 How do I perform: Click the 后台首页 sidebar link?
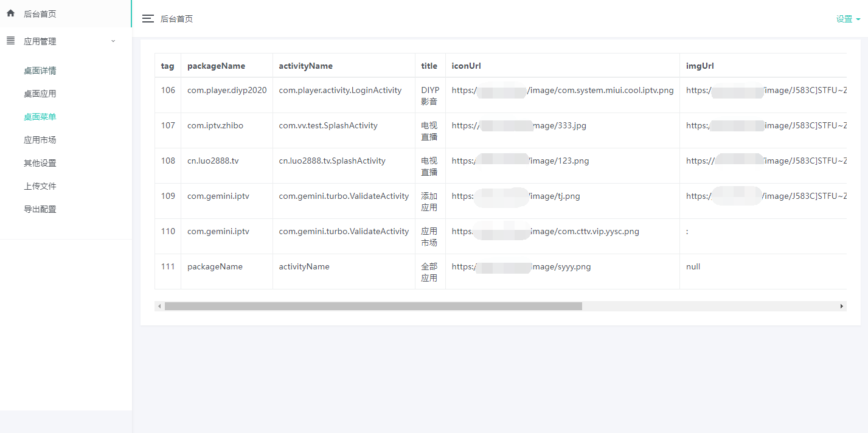pos(40,14)
